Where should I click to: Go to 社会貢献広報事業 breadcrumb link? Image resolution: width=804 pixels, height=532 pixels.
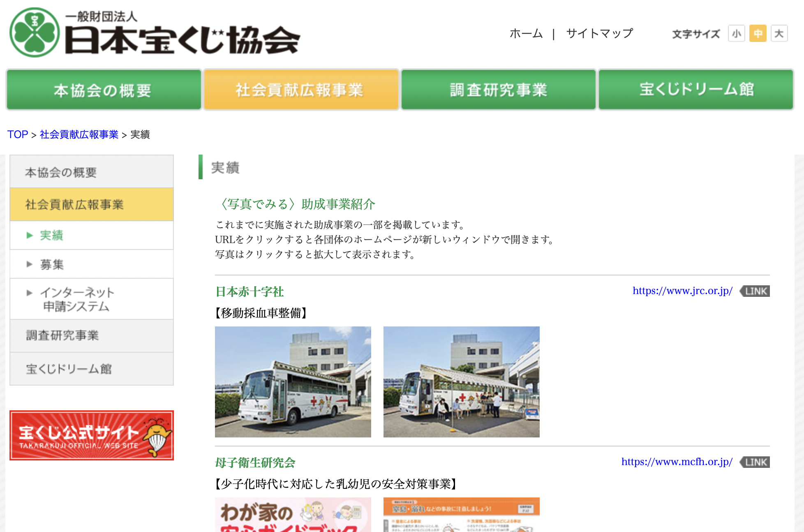tap(79, 134)
